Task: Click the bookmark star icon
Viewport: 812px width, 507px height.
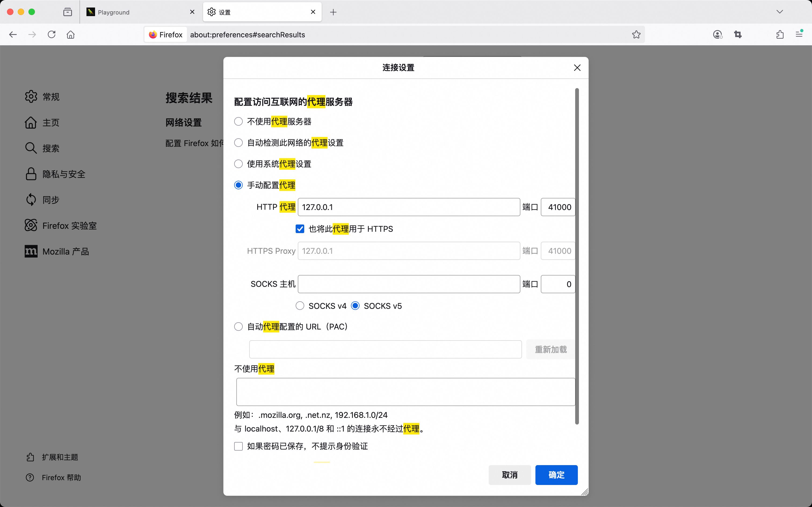Action: (636, 35)
